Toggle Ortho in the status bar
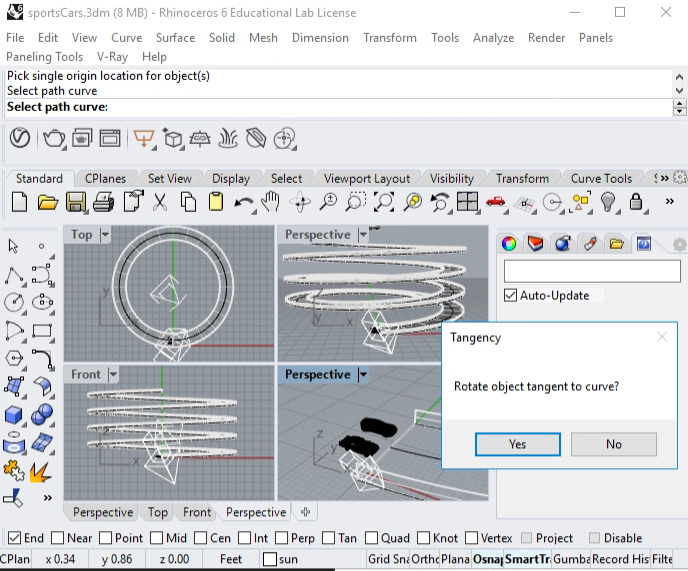Image resolution: width=688 pixels, height=571 pixels. [x=426, y=559]
